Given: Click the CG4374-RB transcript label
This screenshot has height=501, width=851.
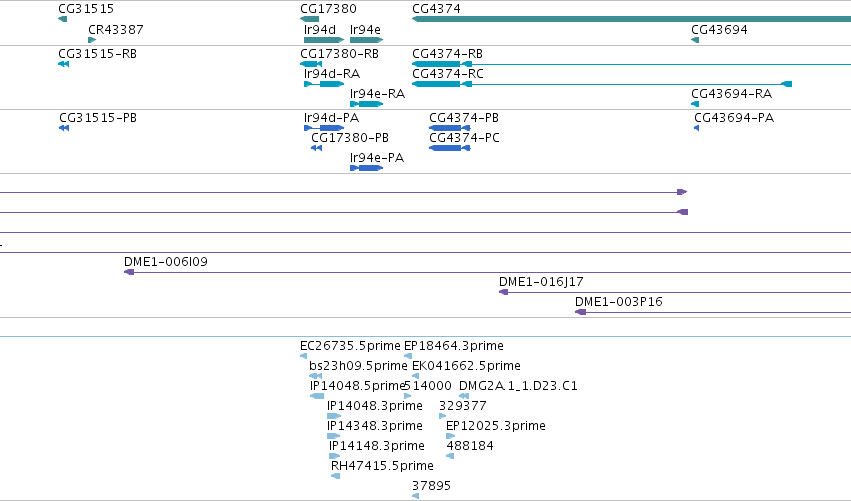Looking at the screenshot, I should tap(447, 54).
